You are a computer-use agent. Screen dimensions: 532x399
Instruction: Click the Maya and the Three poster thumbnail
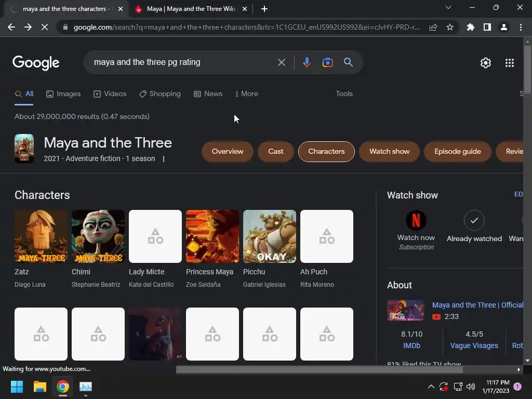pos(24,149)
